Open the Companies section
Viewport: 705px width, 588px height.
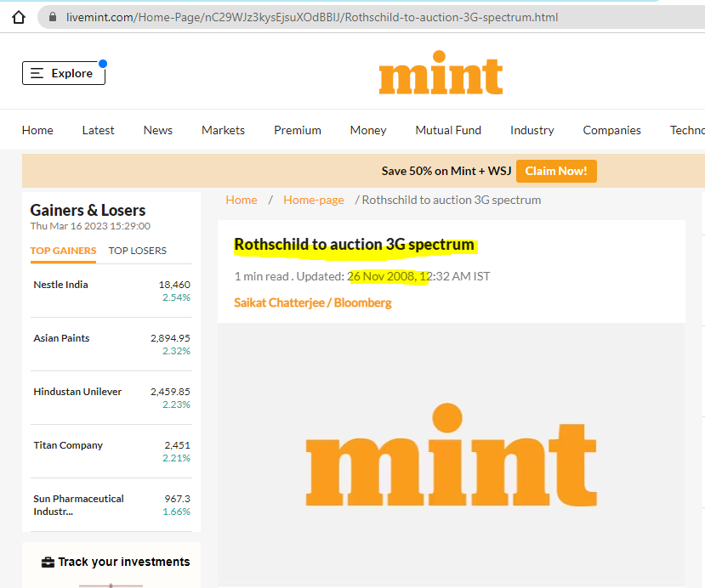pos(612,130)
